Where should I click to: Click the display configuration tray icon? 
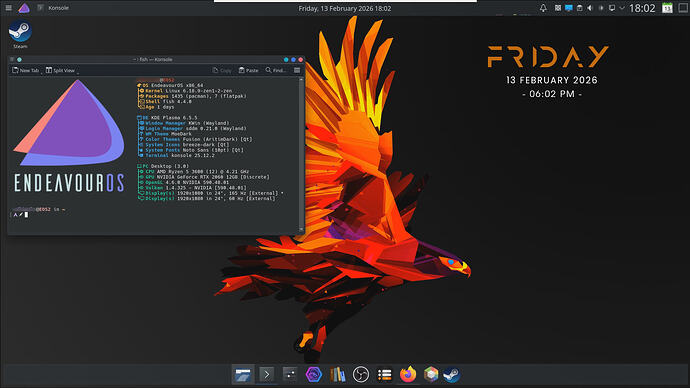pyautogui.click(x=612, y=8)
